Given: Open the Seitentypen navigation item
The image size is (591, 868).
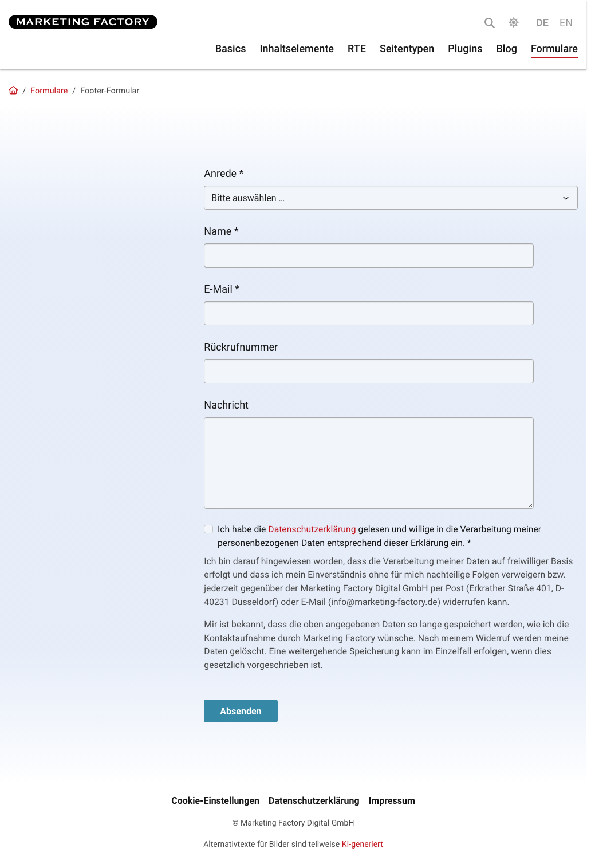Looking at the screenshot, I should [x=407, y=49].
